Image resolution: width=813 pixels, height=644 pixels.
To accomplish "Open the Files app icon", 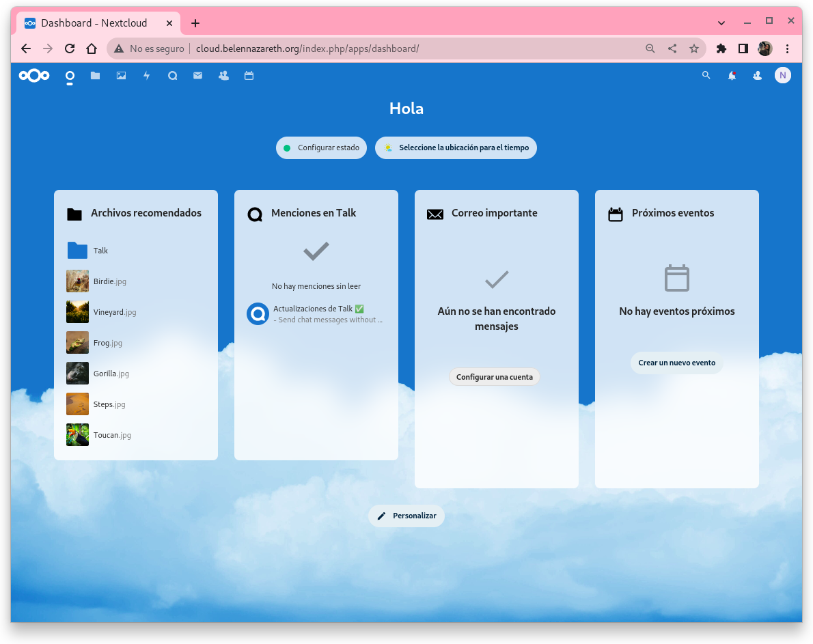I will click(x=95, y=76).
